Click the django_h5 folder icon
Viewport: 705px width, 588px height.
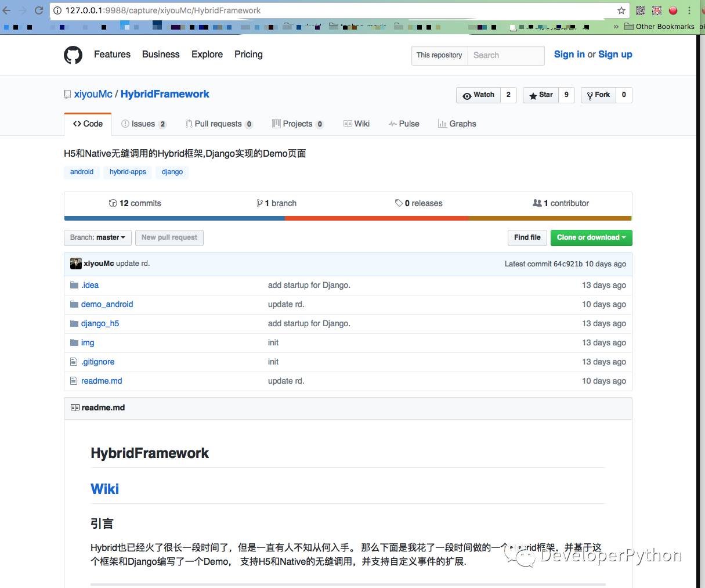tap(74, 323)
